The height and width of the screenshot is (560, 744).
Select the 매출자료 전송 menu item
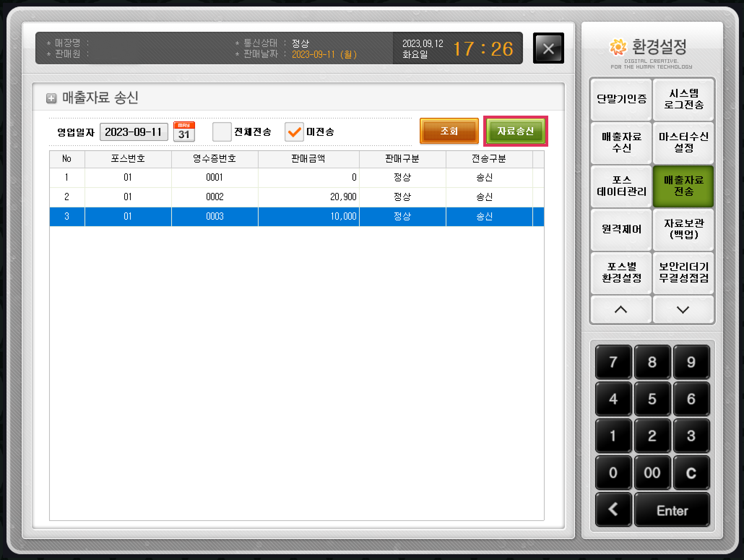click(683, 186)
